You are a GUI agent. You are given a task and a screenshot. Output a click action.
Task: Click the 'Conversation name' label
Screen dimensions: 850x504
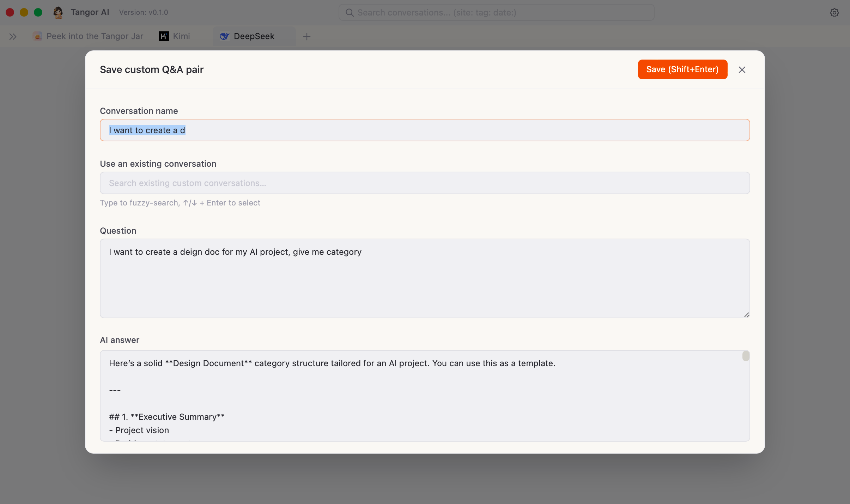[x=139, y=111]
